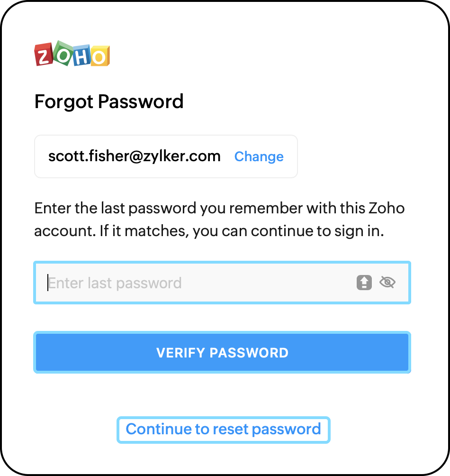Submit the last password for verification
Screen dimensions: 450x476
[x=222, y=353]
